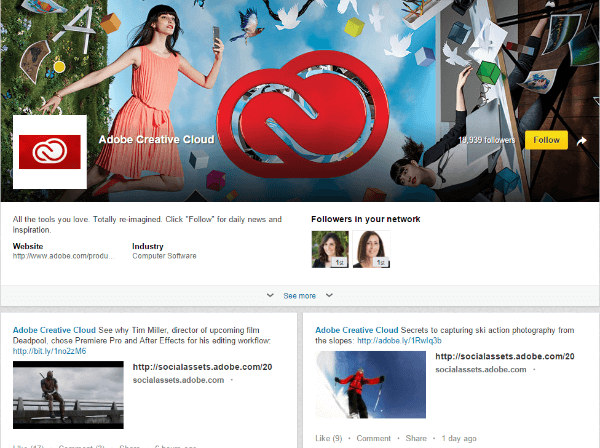Open second follower profile photo in your network

click(x=371, y=249)
